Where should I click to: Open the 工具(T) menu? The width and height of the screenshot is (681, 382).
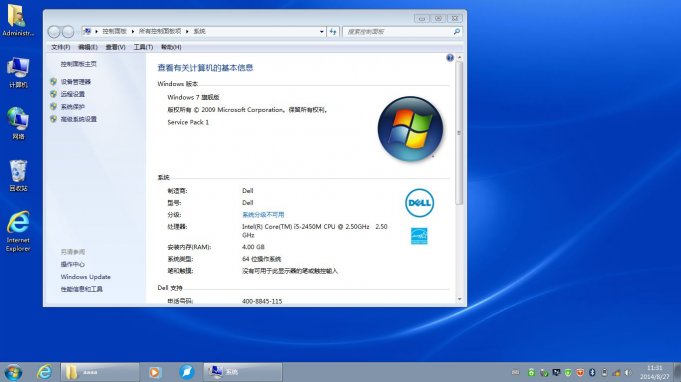(143, 47)
